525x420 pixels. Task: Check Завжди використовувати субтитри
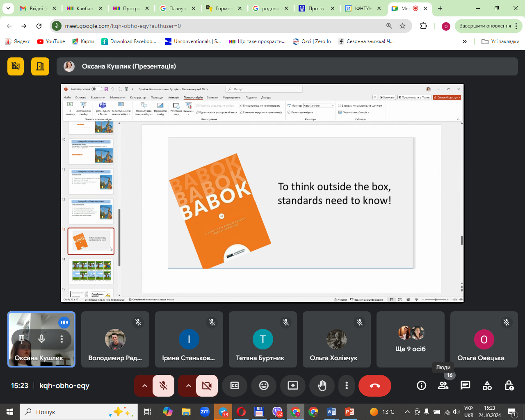pyautogui.click(x=360, y=105)
